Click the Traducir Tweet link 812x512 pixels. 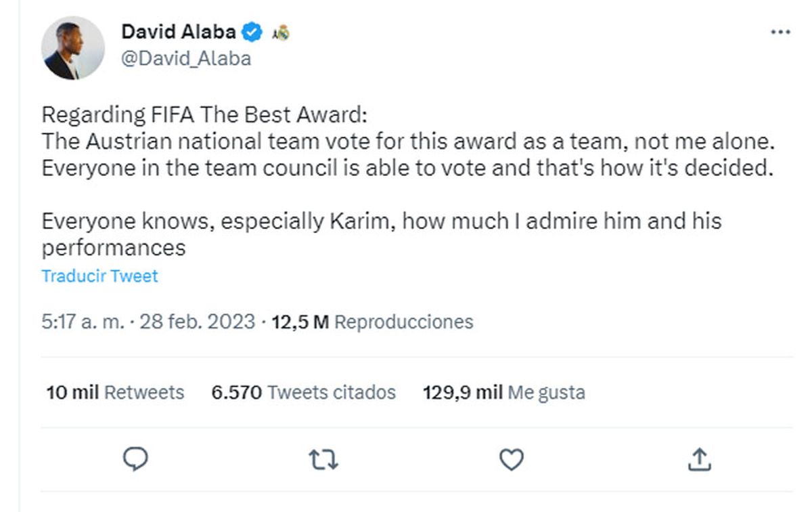point(99,276)
